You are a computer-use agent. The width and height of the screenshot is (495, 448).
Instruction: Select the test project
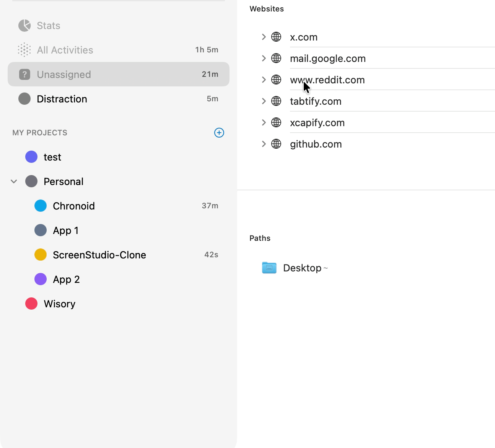52,157
